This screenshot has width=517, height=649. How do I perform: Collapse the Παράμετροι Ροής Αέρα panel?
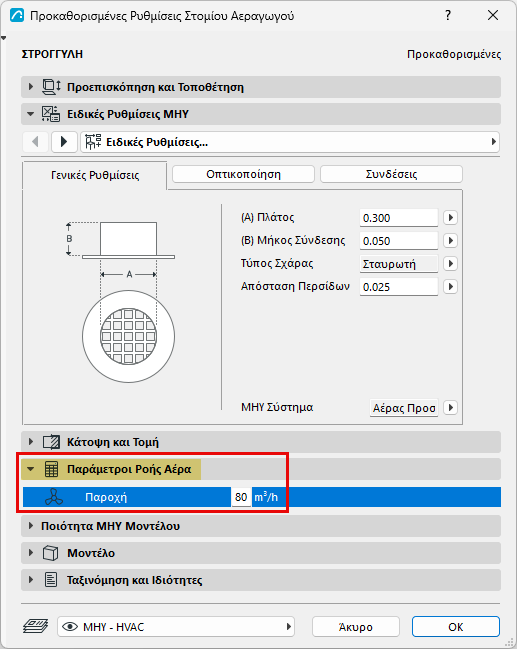tap(31, 469)
